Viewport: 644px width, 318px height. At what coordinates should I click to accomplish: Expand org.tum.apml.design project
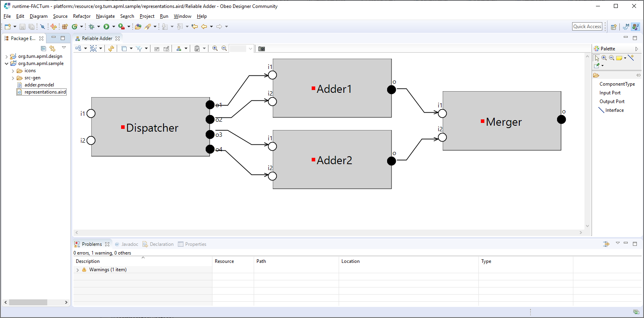coord(6,57)
